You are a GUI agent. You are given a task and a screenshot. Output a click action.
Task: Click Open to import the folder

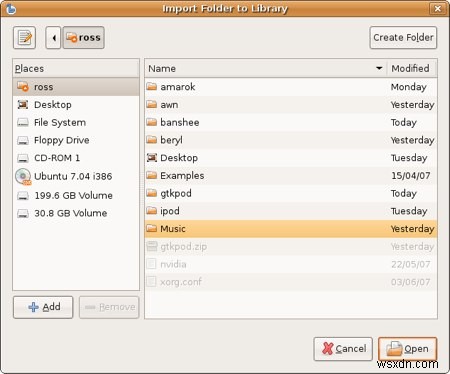click(407, 349)
